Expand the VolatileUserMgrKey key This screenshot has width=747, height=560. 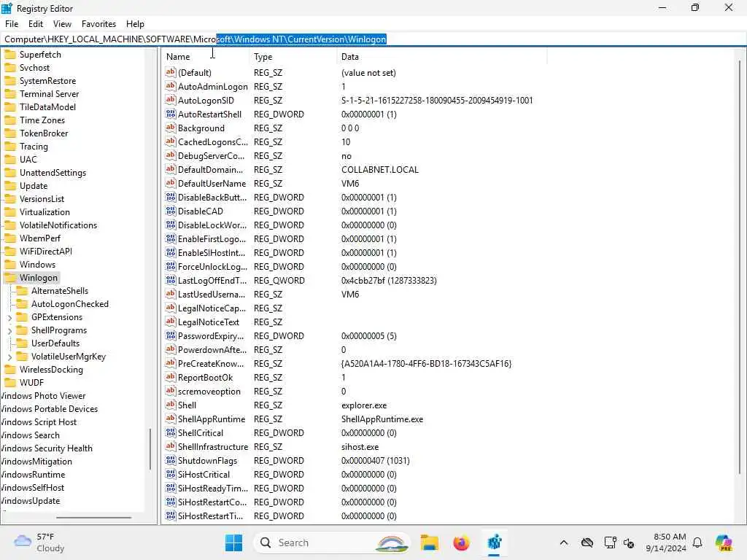[x=9, y=357]
